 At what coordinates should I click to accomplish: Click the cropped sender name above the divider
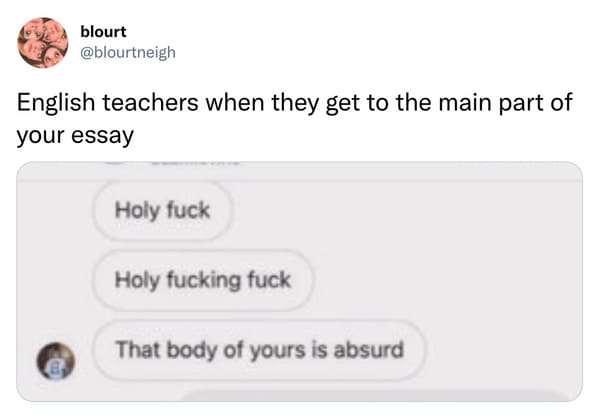(x=195, y=164)
